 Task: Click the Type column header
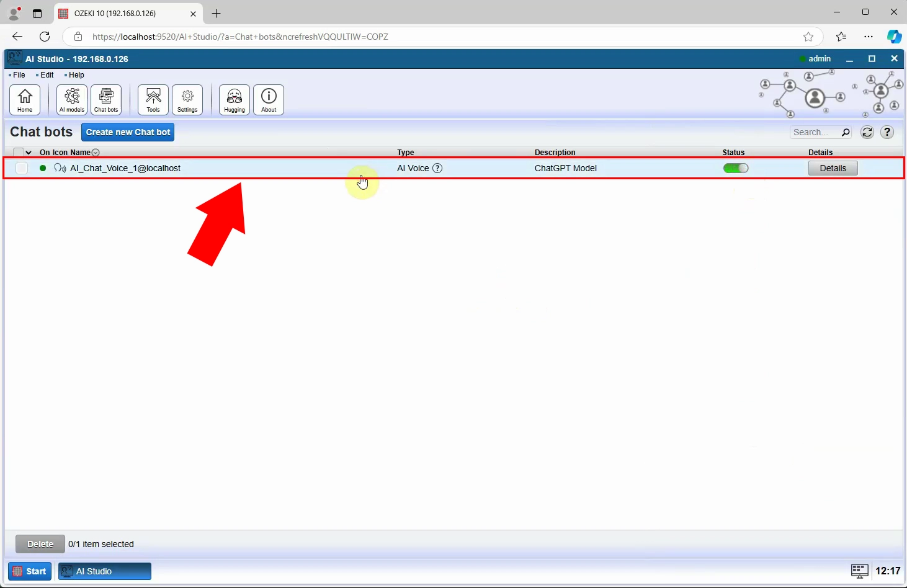406,152
